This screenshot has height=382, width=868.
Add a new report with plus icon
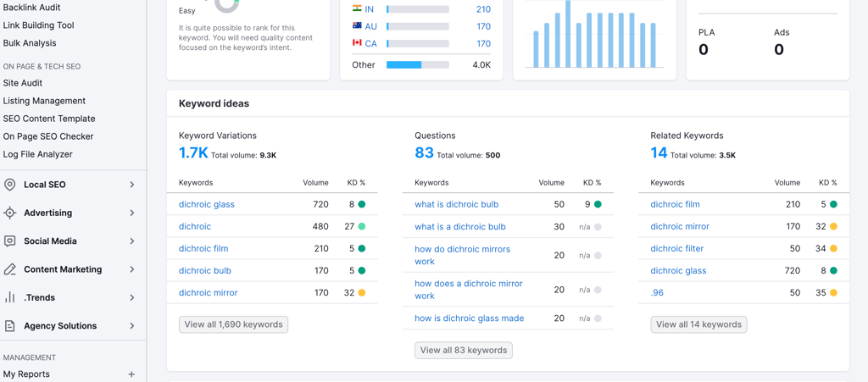point(131,374)
